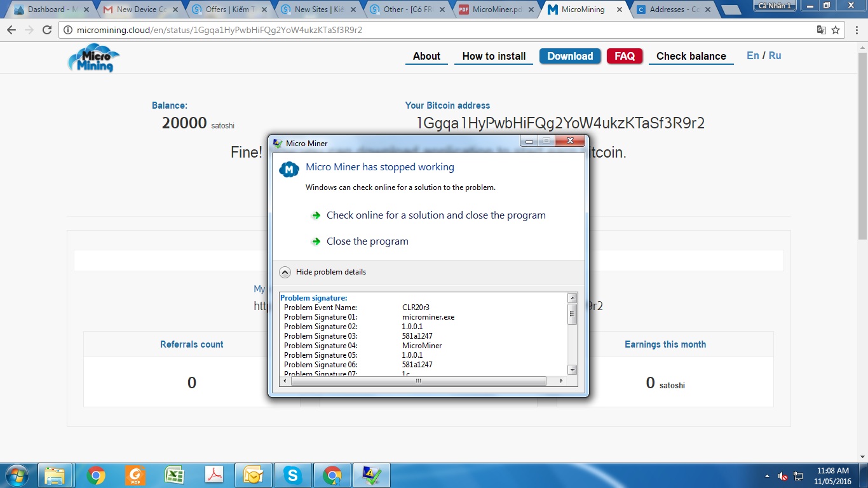Image resolution: width=868 pixels, height=488 pixels.
Task: Go back with the browser back arrow
Action: tap(11, 30)
